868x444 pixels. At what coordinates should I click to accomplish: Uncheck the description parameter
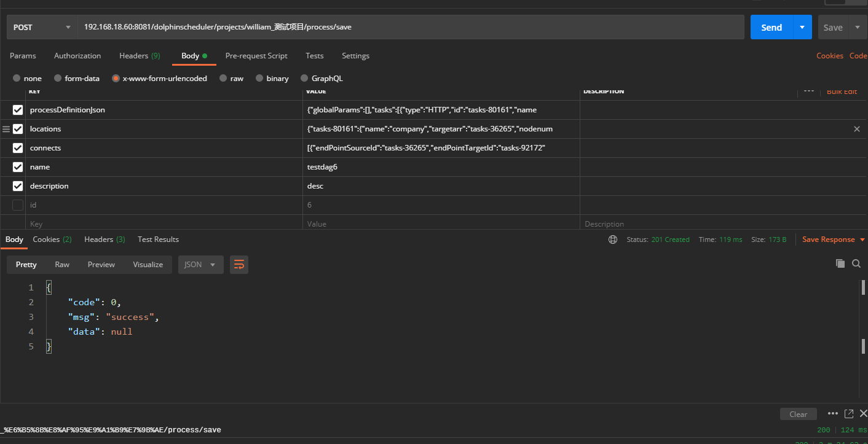click(x=18, y=186)
